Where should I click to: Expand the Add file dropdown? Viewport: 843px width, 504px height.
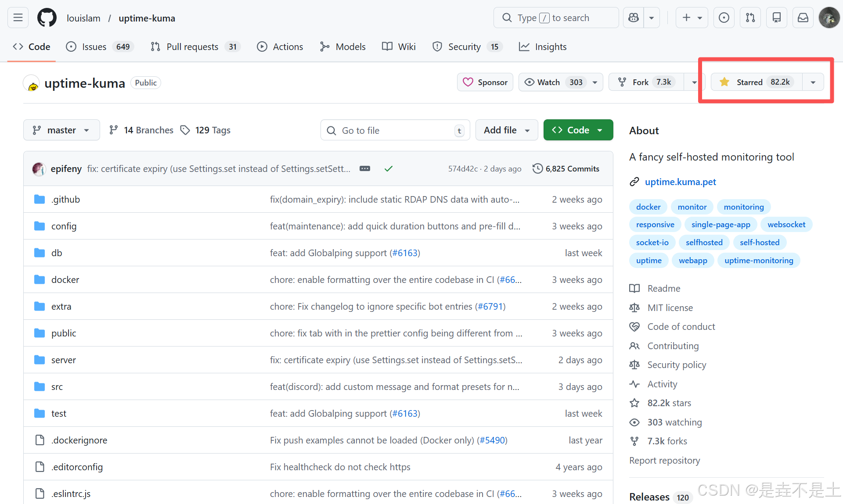pos(507,130)
